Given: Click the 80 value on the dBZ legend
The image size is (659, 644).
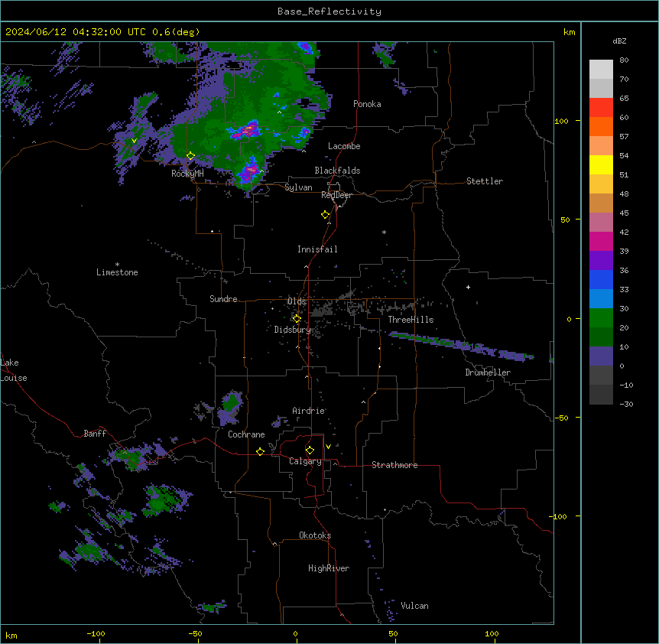Looking at the screenshot, I should (x=624, y=60).
